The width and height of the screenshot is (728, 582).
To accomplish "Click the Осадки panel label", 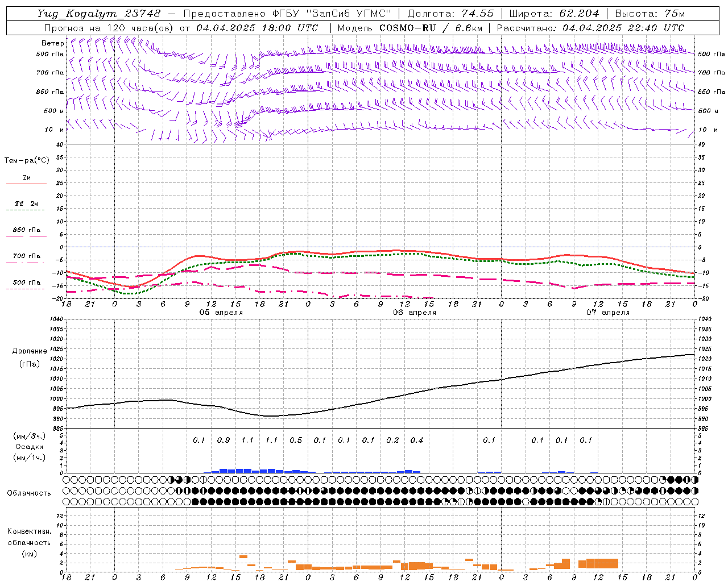I will click(x=29, y=447).
